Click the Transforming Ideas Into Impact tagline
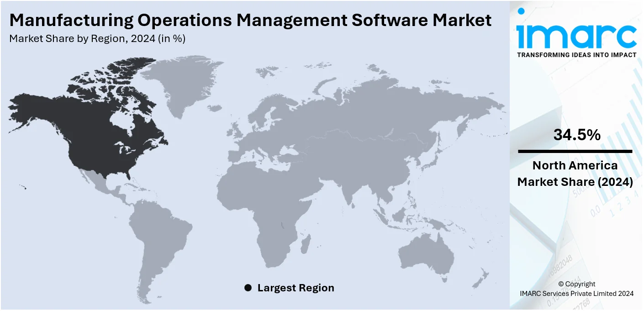Viewport: 644px width, 311px height. 576,55
